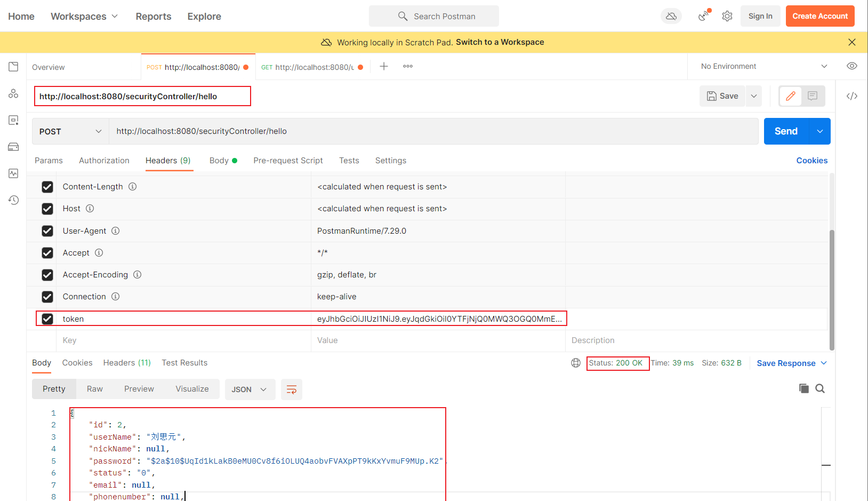Open the Pre-request Script tab
The height and width of the screenshot is (501, 868).
(x=288, y=161)
